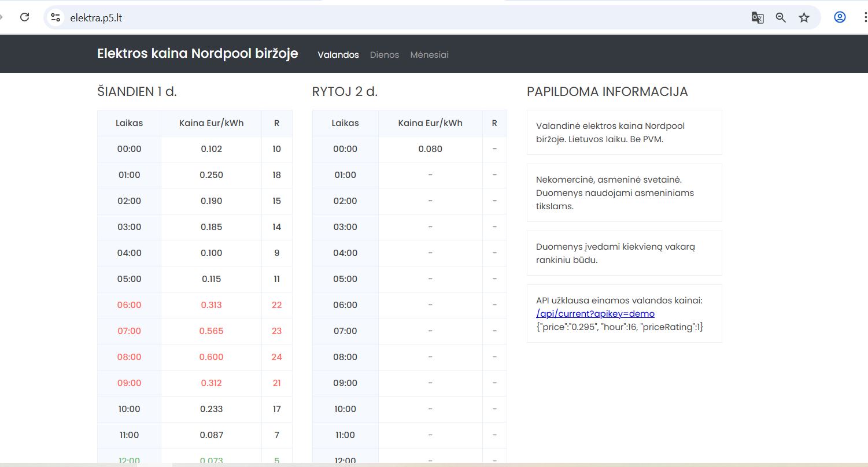The height and width of the screenshot is (467, 868).
Task: Click the R header in today's table
Action: click(x=276, y=123)
